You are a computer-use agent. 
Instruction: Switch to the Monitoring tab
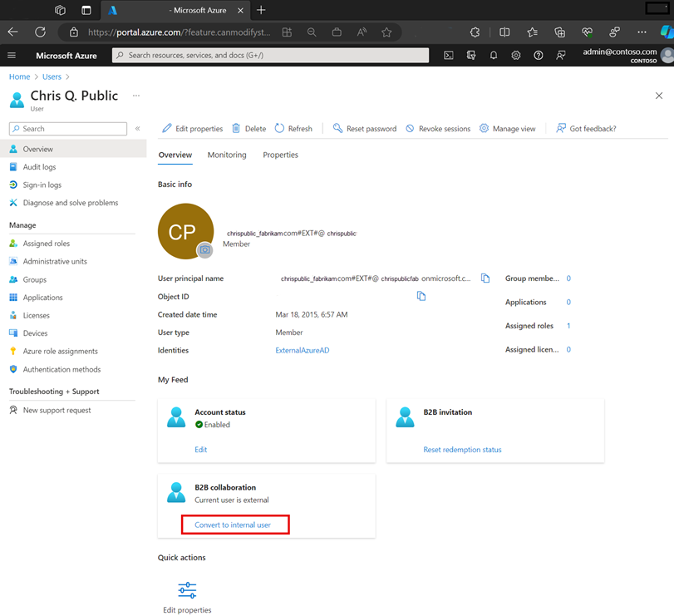coord(227,155)
